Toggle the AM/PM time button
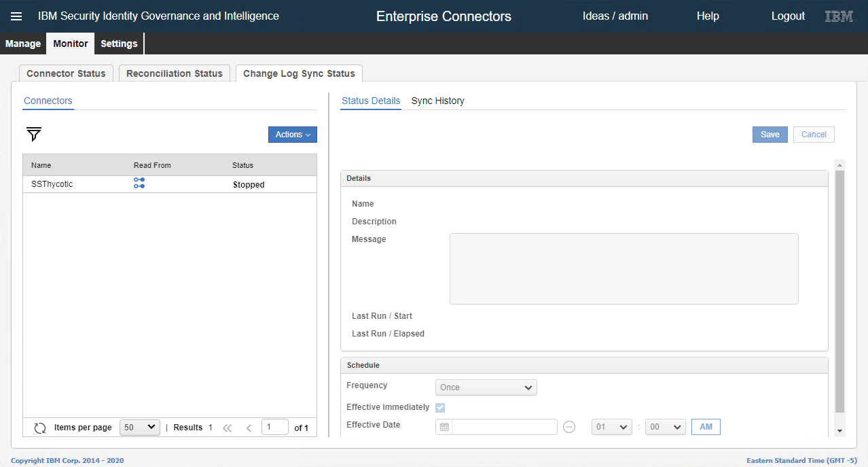The image size is (868, 467). point(706,427)
